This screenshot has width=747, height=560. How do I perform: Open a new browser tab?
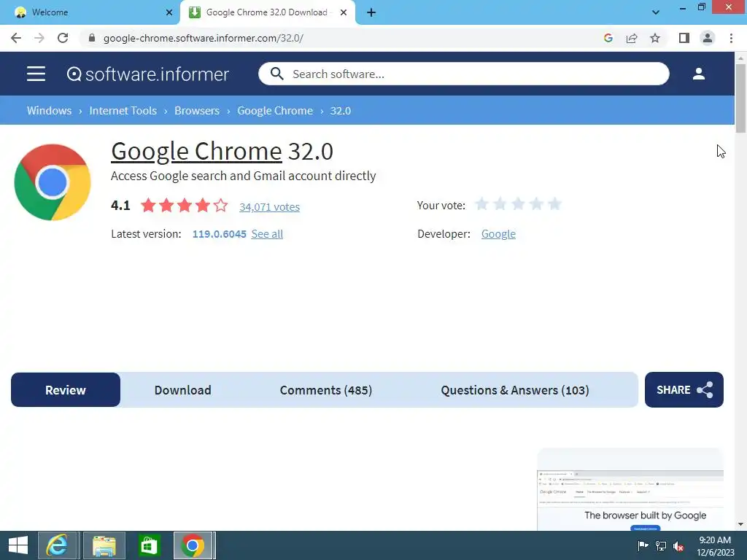[x=371, y=12]
